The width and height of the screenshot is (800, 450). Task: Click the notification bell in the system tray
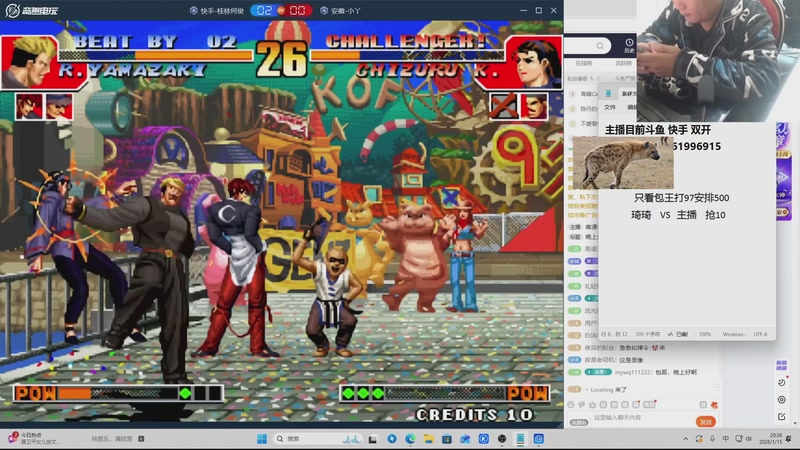[x=789, y=439]
